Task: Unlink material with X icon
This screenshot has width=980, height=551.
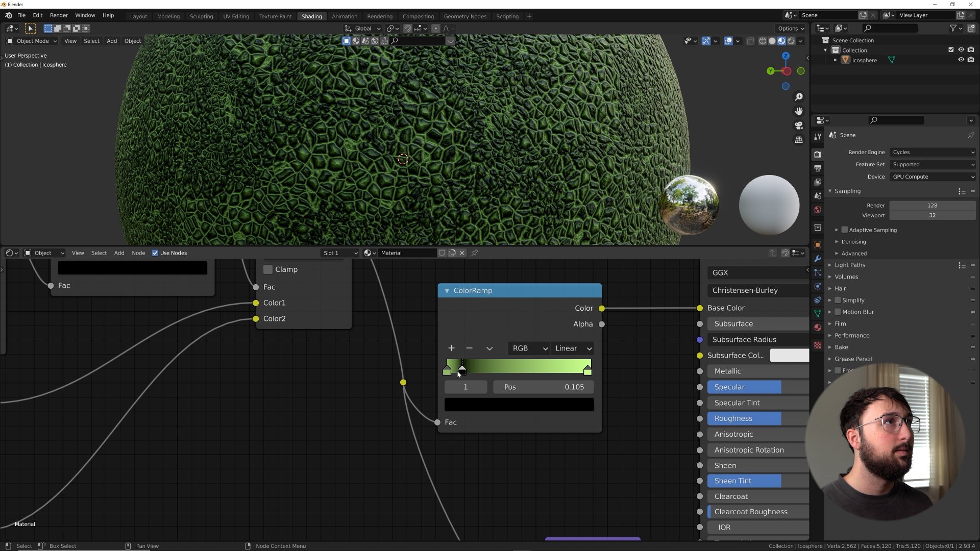Action: (x=462, y=253)
